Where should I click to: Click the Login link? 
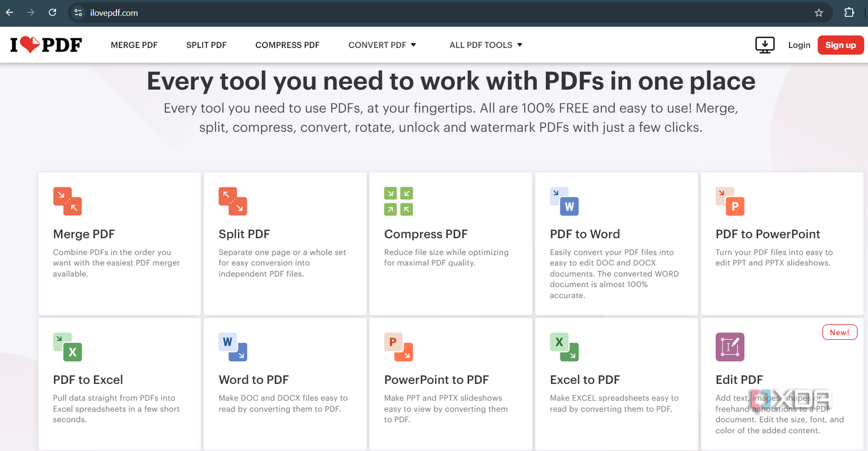(x=799, y=45)
